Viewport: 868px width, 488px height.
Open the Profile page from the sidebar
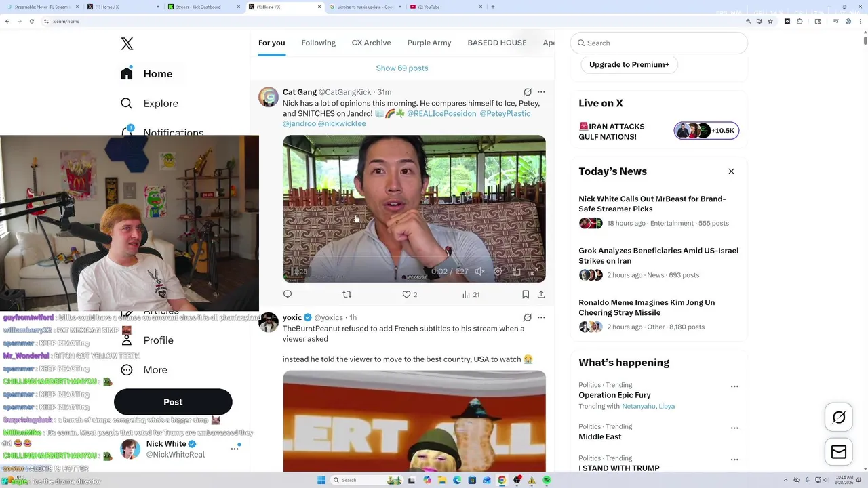pos(147,340)
